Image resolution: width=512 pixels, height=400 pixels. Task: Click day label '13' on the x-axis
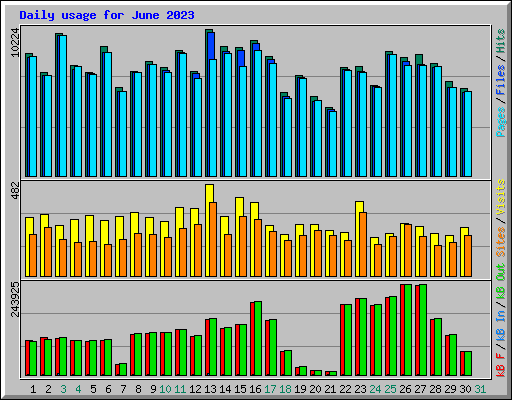210,389
